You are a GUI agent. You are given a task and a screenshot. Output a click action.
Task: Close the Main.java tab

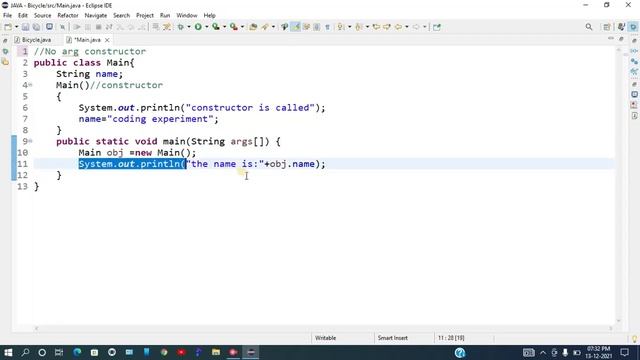pos(107,40)
